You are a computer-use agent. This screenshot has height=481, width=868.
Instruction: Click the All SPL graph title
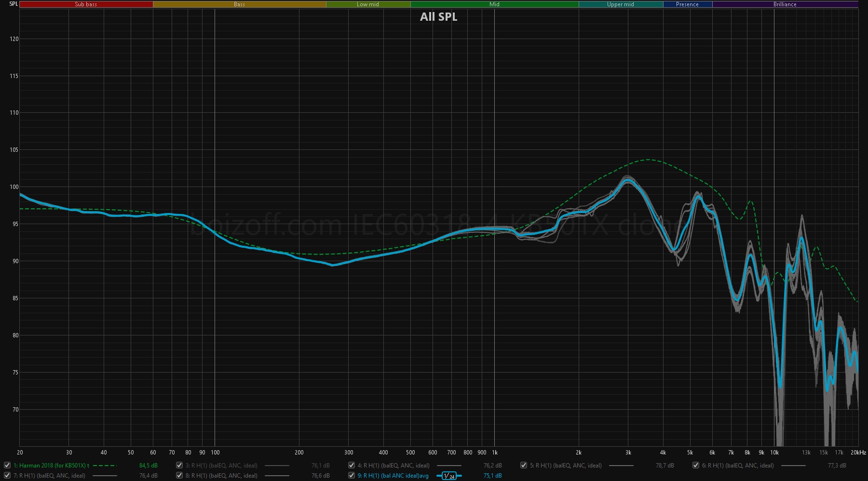(438, 17)
